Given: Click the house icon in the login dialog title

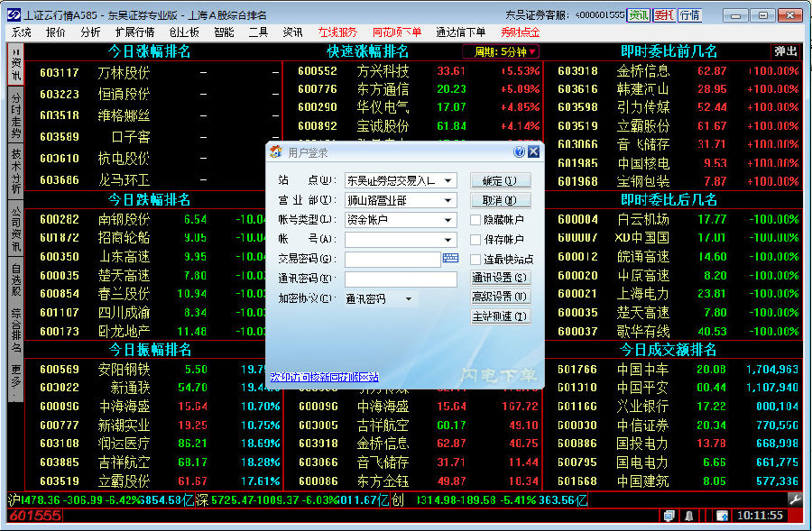Looking at the screenshot, I should [276, 151].
